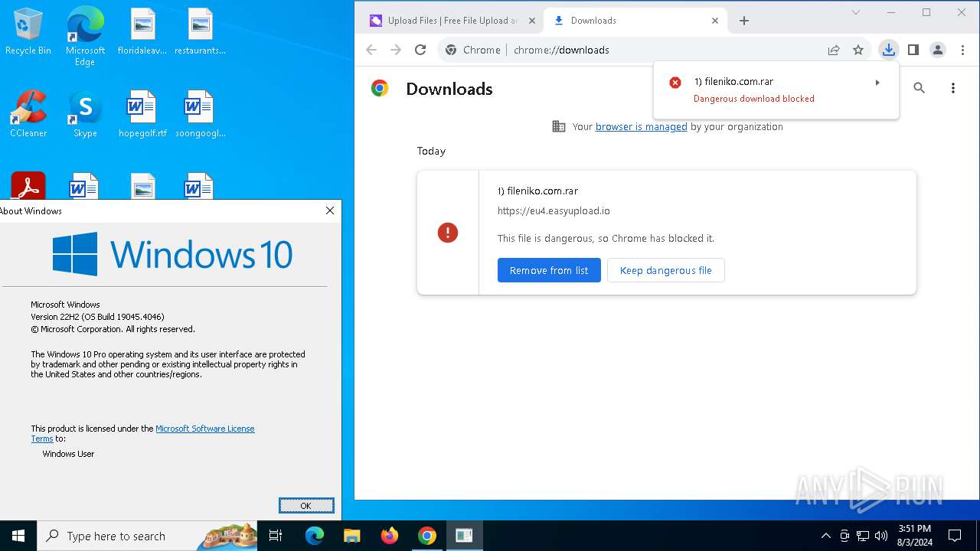Share this page icon in address bar
980x551 pixels.
pyautogui.click(x=834, y=50)
